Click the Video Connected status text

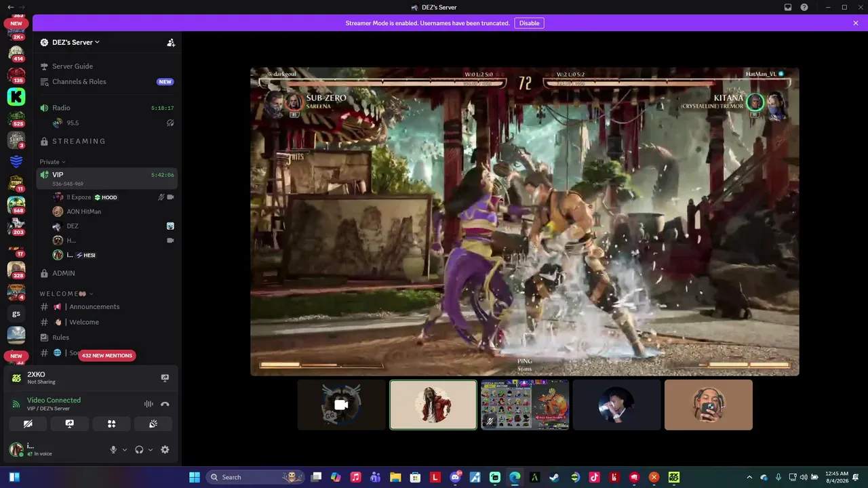(54, 401)
